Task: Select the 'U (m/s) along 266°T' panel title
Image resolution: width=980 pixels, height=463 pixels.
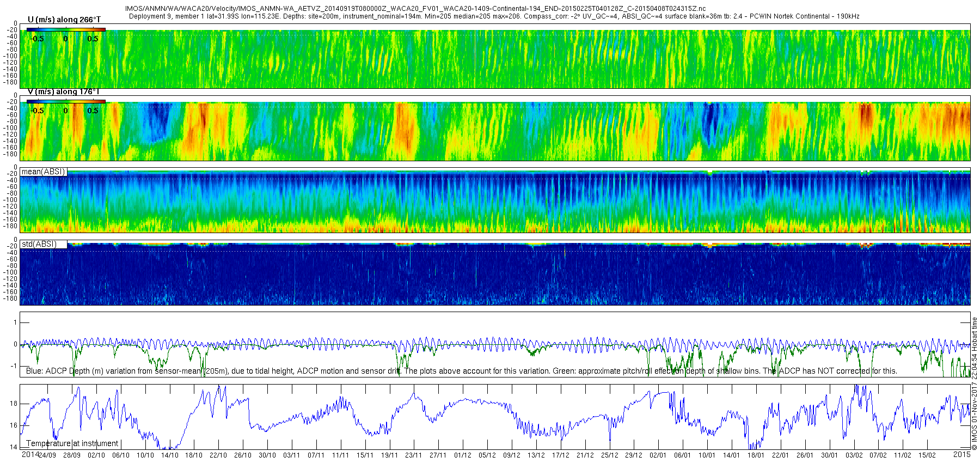Action: [x=64, y=20]
